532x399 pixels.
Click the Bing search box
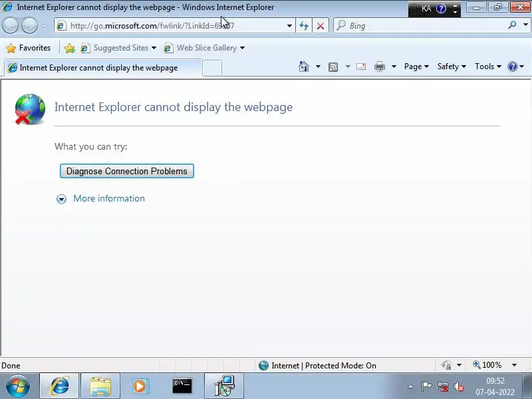point(421,26)
